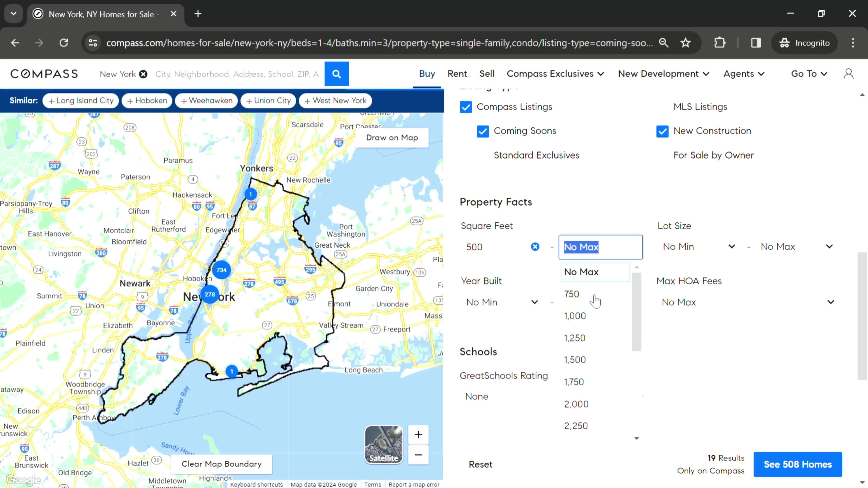Open the user account profile icon
This screenshot has height=488, width=868.
coord(848,74)
